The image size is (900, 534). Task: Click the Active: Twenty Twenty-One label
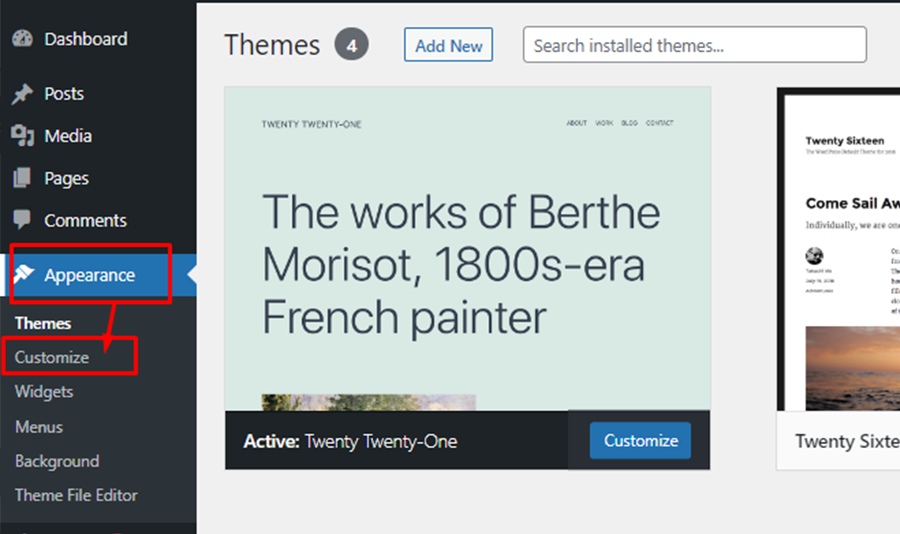pyautogui.click(x=350, y=441)
